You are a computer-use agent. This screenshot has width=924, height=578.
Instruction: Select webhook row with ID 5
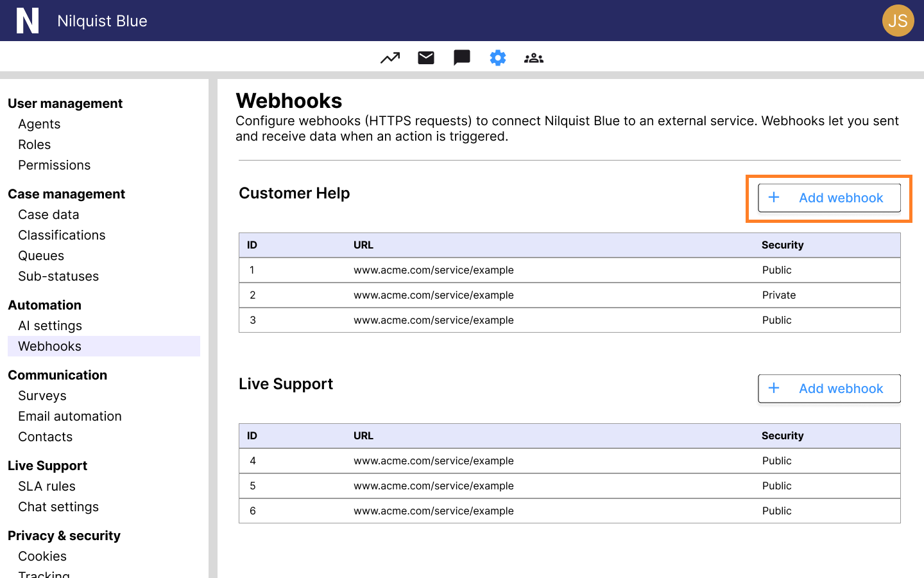coord(570,486)
